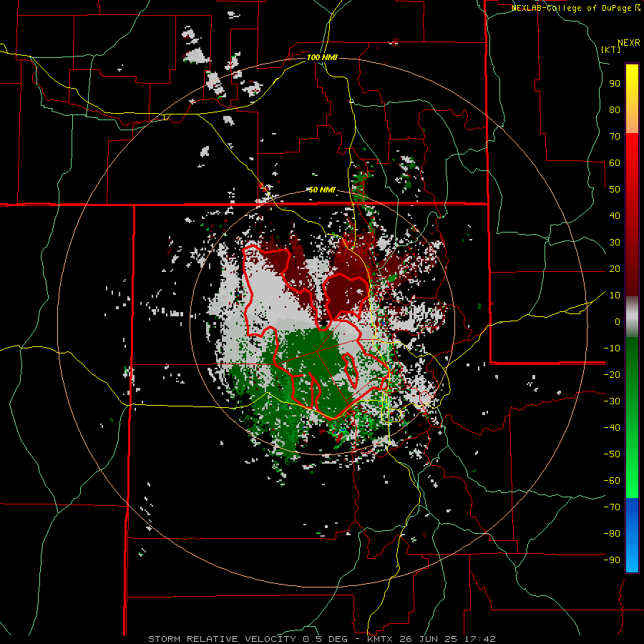Image resolution: width=644 pixels, height=644 pixels.
Task: Click the positive "80" scale value
Action: click(x=615, y=109)
